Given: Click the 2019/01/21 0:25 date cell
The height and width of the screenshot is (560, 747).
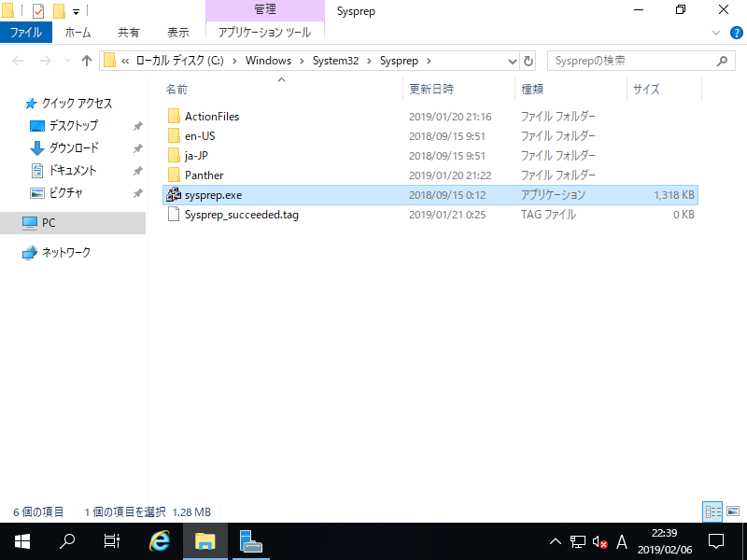Looking at the screenshot, I should pos(447,215).
